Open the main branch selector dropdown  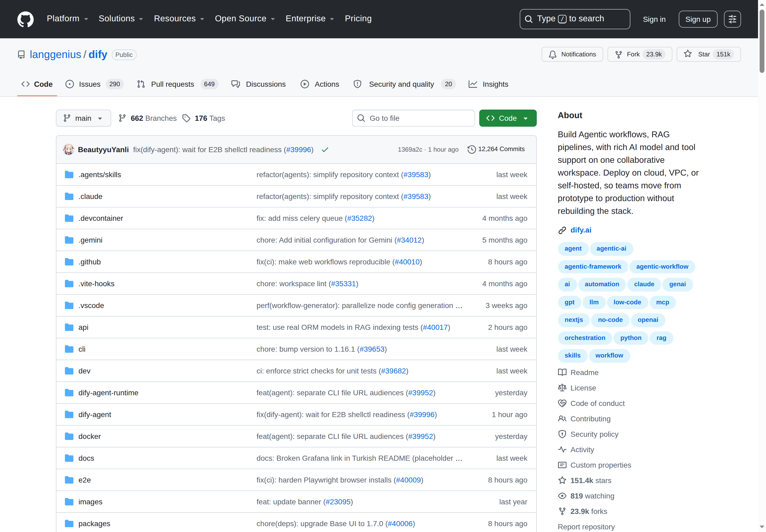click(x=83, y=118)
